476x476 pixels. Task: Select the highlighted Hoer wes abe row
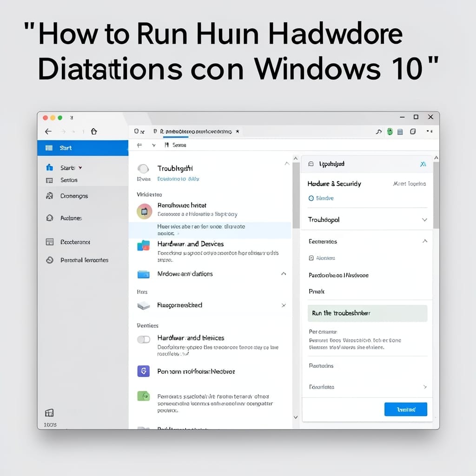coord(210,230)
